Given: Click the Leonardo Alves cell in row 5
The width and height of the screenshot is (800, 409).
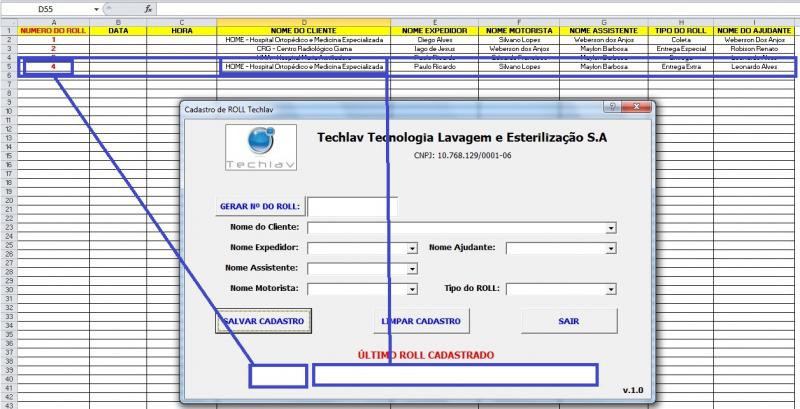Looking at the screenshot, I should click(x=756, y=67).
